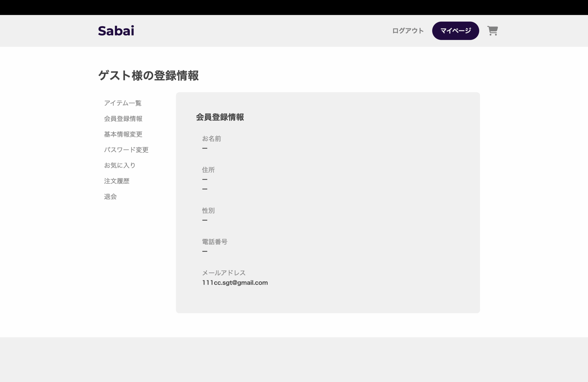
Task: Click the 電話番号 field label
Action: (x=215, y=242)
